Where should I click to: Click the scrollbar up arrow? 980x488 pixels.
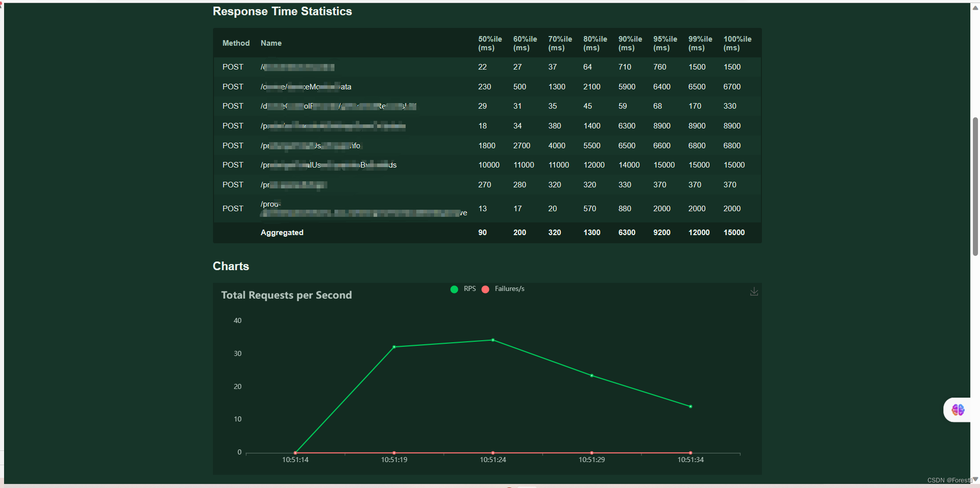[975, 7]
